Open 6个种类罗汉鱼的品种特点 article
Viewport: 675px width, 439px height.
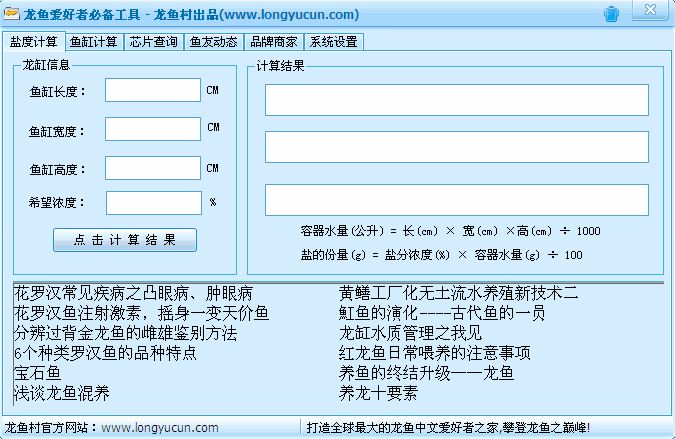pos(105,353)
